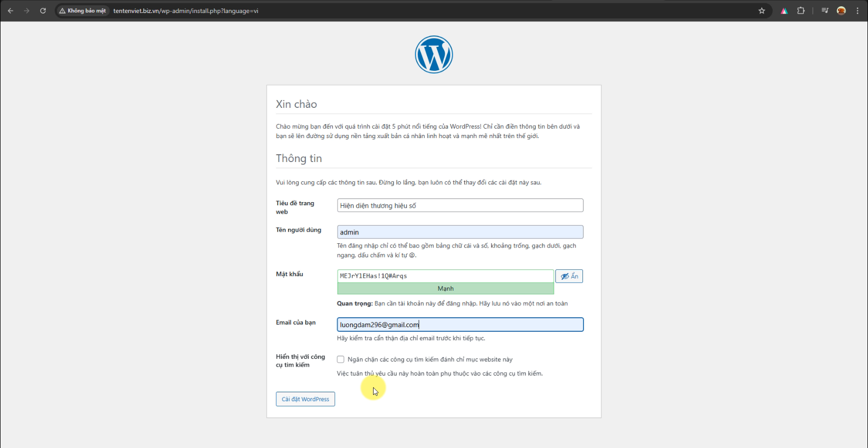Open the Chrome three-dot menu
The image size is (868, 448).
point(857,10)
